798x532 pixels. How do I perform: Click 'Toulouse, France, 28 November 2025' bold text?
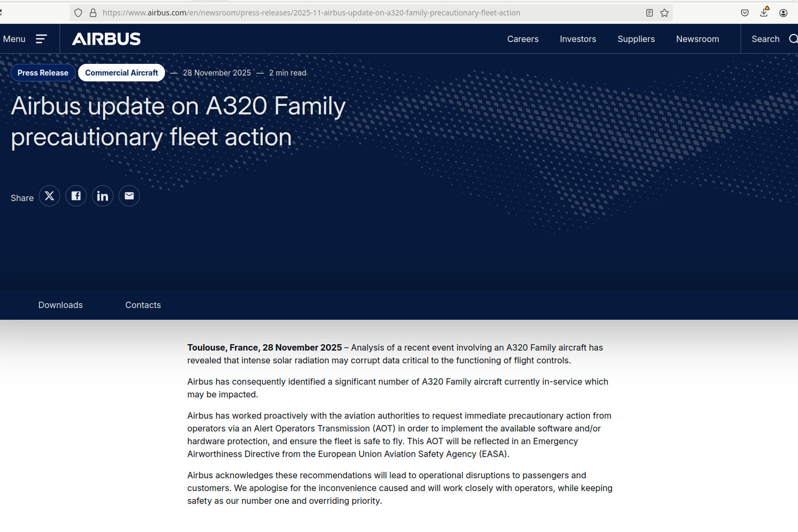[x=264, y=347]
